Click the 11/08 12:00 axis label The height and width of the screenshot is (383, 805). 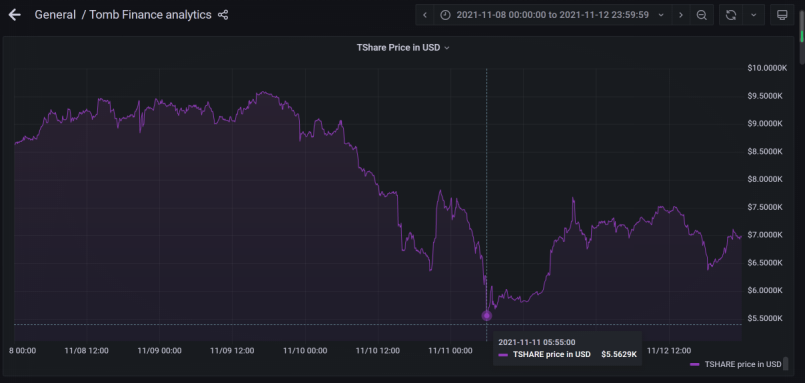pyautogui.click(x=86, y=351)
